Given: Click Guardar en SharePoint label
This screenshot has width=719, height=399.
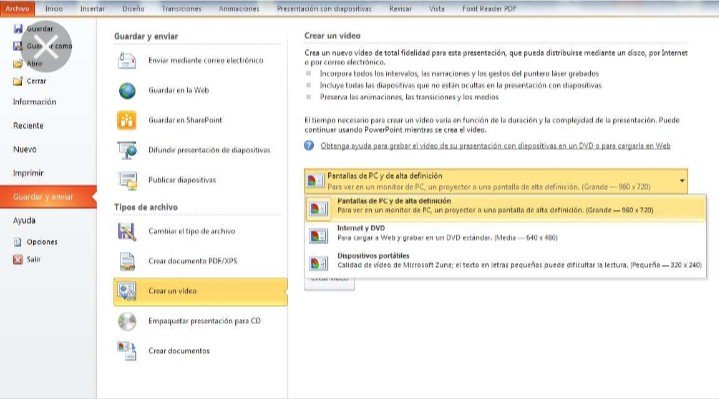Looking at the screenshot, I should click(x=185, y=120).
